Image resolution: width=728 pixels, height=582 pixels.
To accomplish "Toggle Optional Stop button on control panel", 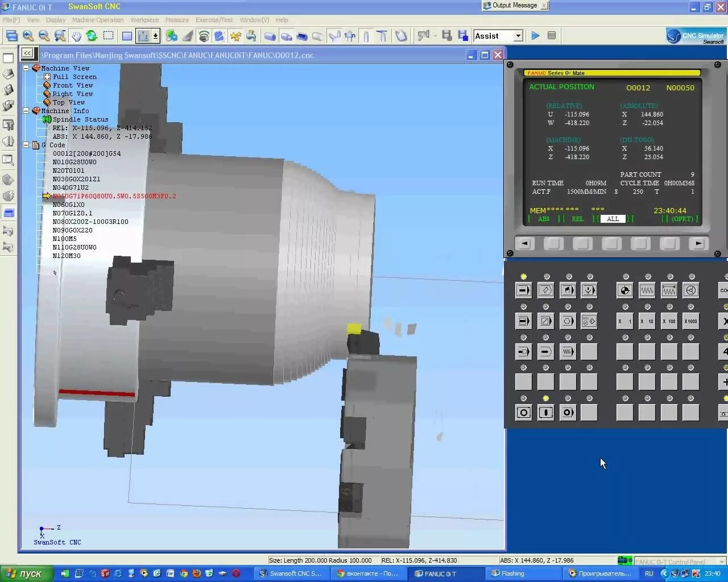I will coord(568,321).
